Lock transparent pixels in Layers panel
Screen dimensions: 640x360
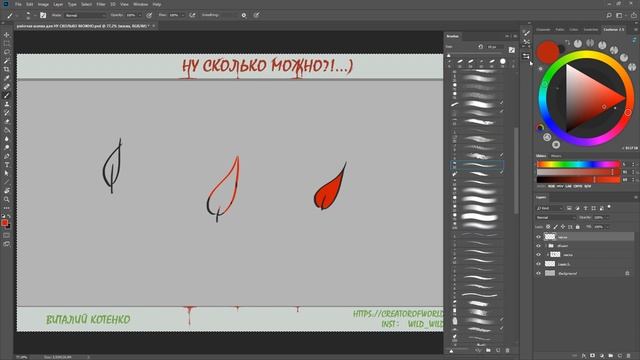548,227
